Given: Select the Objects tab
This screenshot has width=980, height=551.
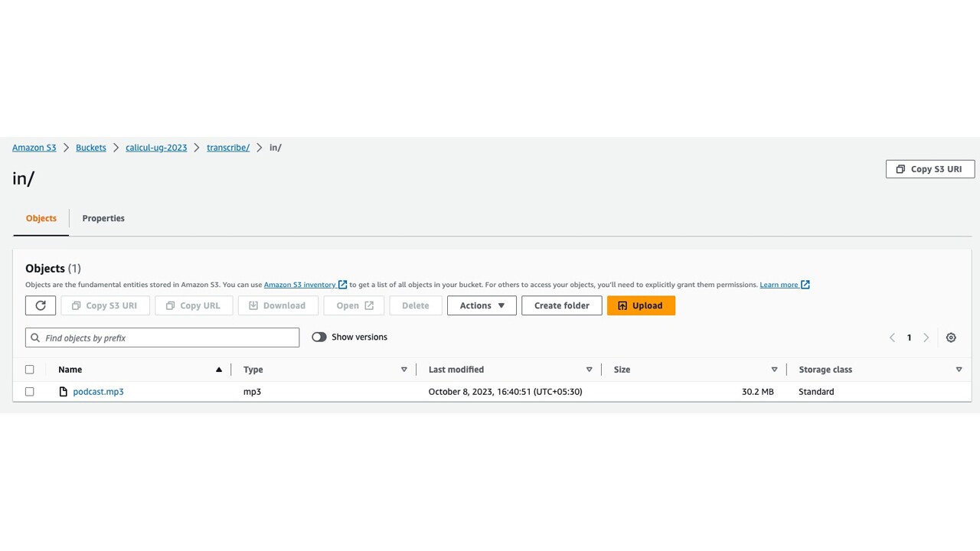Looking at the screenshot, I should coord(41,218).
